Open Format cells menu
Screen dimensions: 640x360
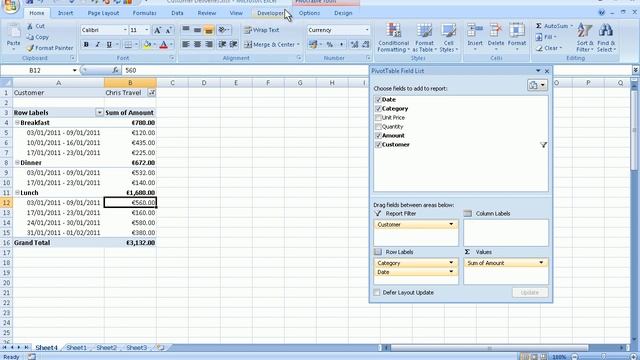517,37
